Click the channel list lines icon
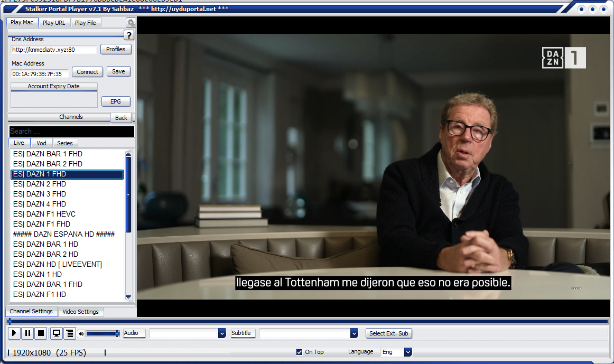 pyautogui.click(x=69, y=333)
